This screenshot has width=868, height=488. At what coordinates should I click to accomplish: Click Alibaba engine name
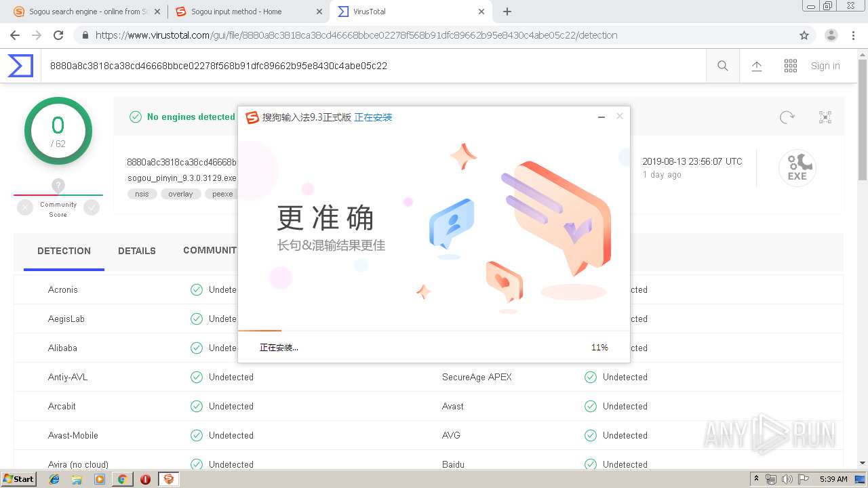tap(62, 348)
